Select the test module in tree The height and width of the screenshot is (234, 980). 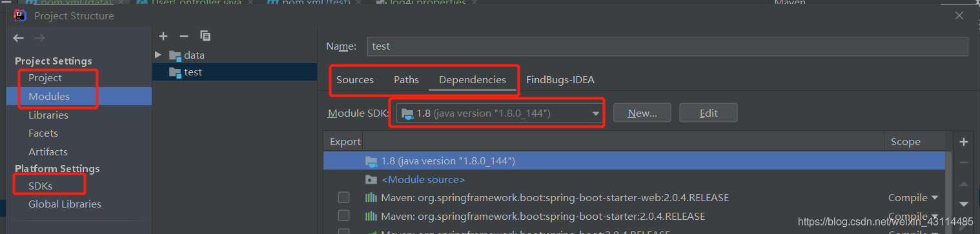point(234,72)
